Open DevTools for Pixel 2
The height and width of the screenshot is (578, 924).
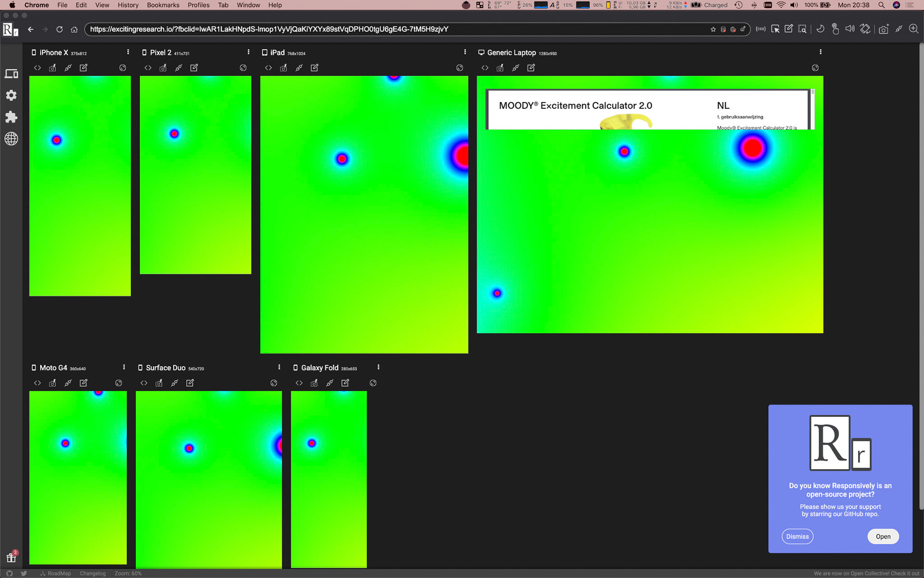pyautogui.click(x=148, y=68)
